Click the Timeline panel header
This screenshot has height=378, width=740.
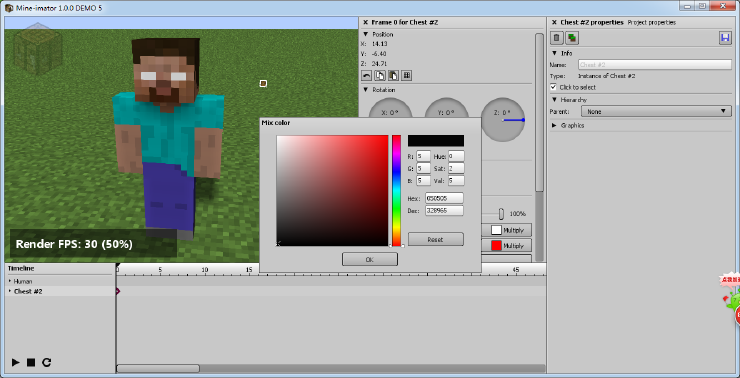21,269
